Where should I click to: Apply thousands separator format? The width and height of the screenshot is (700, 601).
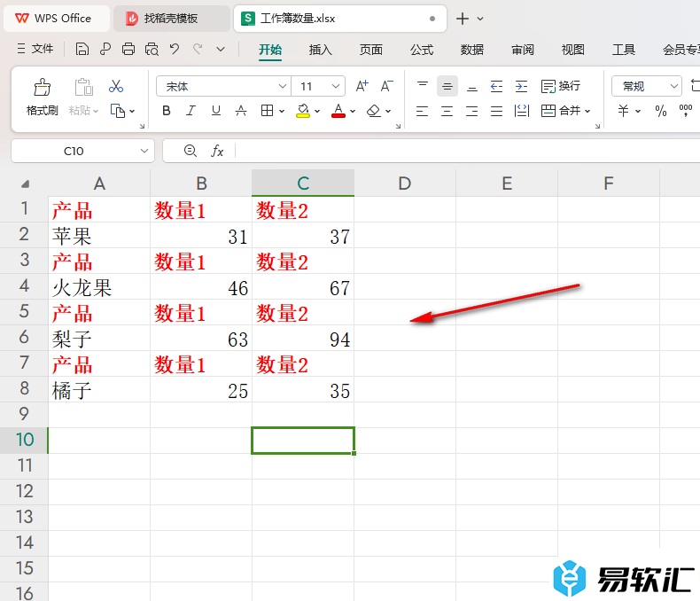(685, 110)
